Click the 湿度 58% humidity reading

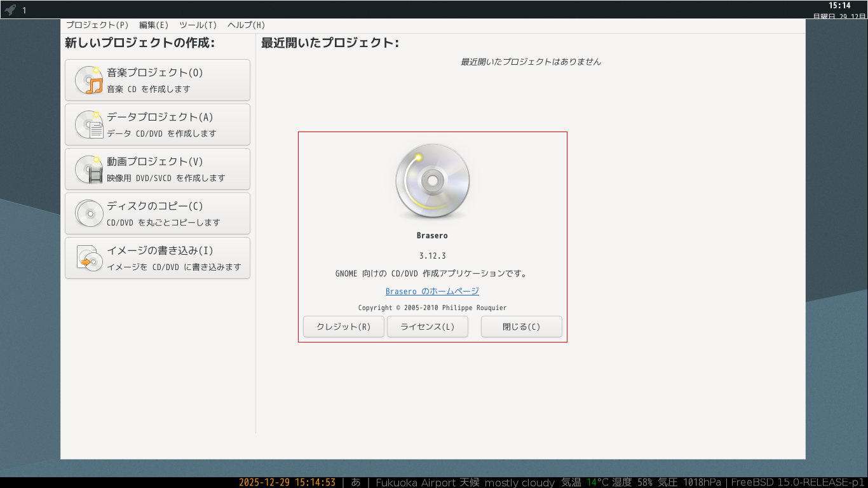(632, 482)
